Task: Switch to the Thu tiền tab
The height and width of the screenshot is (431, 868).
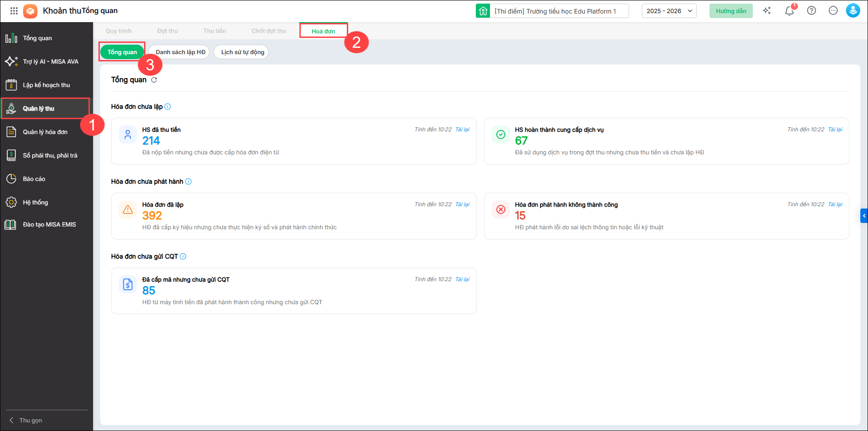Action: click(x=215, y=31)
